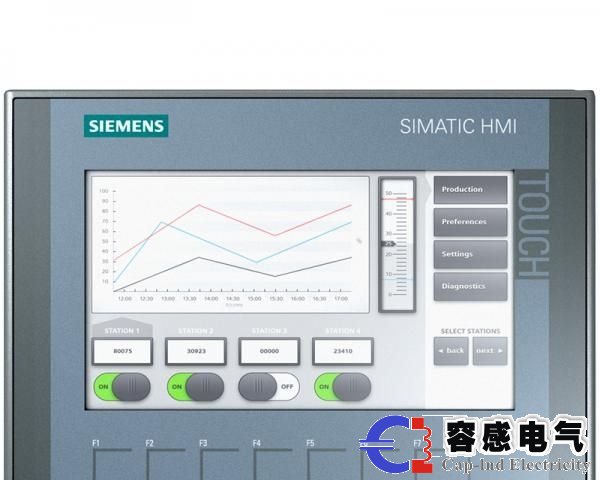600x480 pixels.
Task: Select the Station 1 tab
Action: click(122, 330)
